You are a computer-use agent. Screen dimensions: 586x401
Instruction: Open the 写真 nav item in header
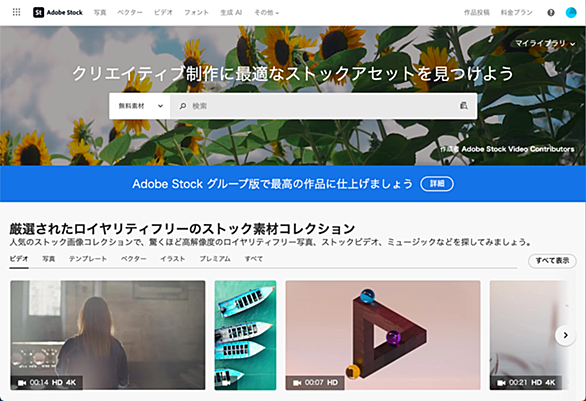pyautogui.click(x=100, y=13)
